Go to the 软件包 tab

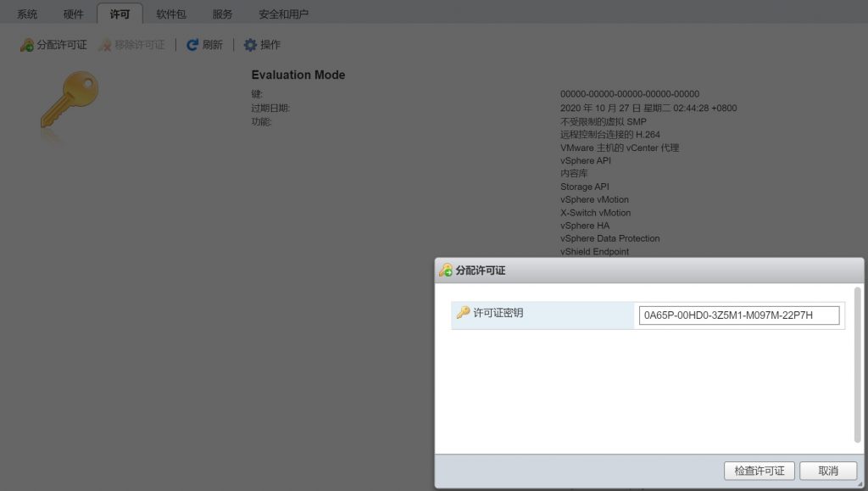point(171,14)
